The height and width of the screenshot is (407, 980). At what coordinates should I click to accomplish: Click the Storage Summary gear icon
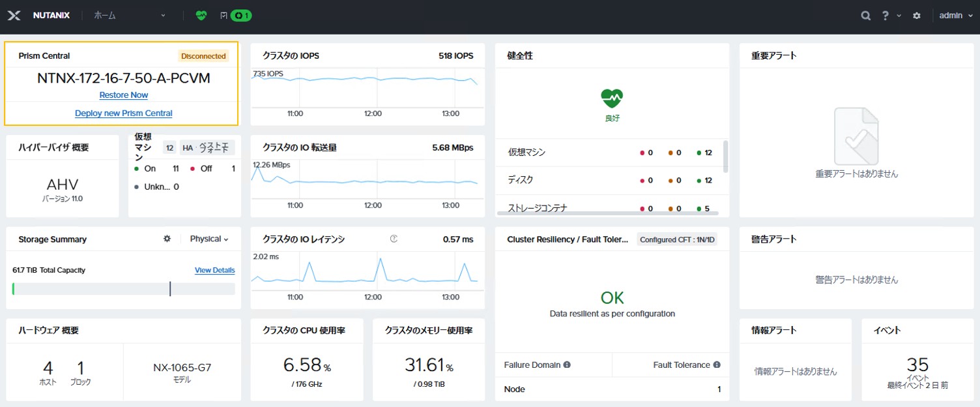(x=167, y=239)
